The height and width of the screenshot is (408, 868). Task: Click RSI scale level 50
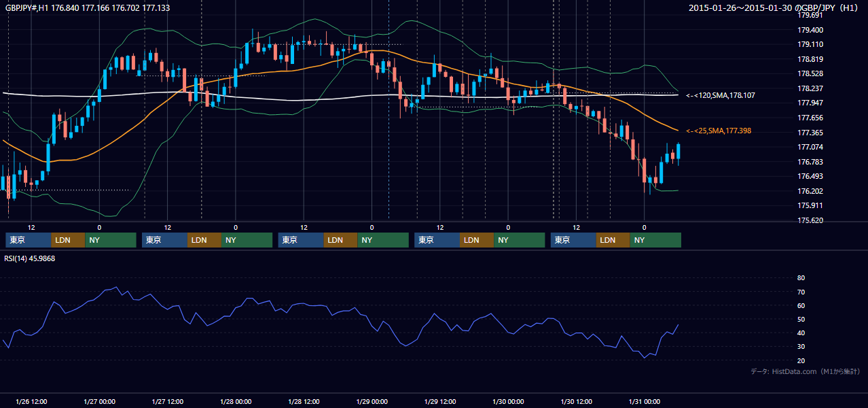pos(801,319)
